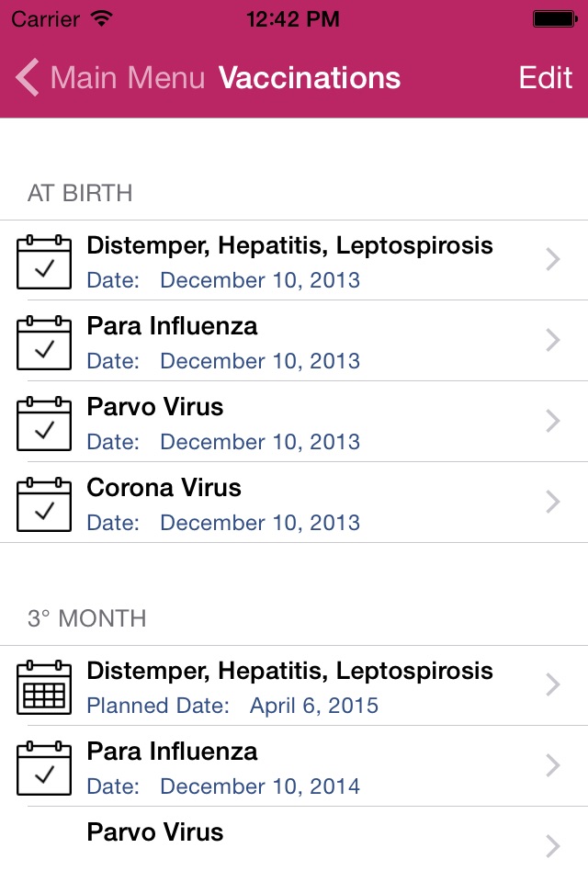This screenshot has width=588, height=882.
Task: Open chevron for planned April 6, 2015 vaccination
Action: (552, 685)
